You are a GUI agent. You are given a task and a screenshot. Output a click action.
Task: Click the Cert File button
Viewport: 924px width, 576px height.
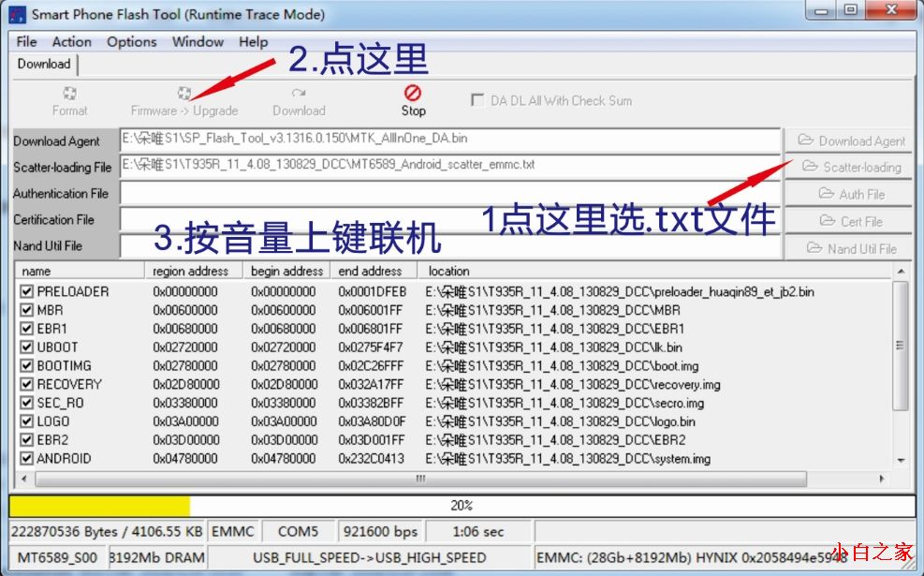[848, 221]
